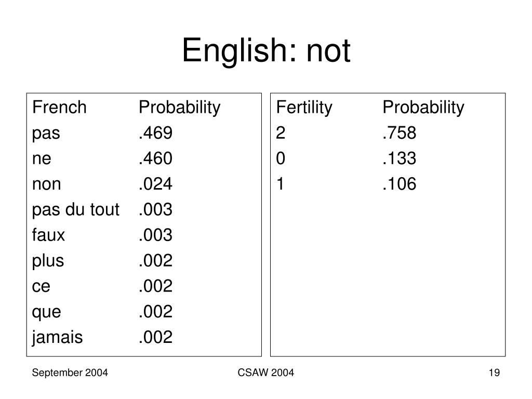
Task: Select the word 'faux'
Action: [x=48, y=235]
